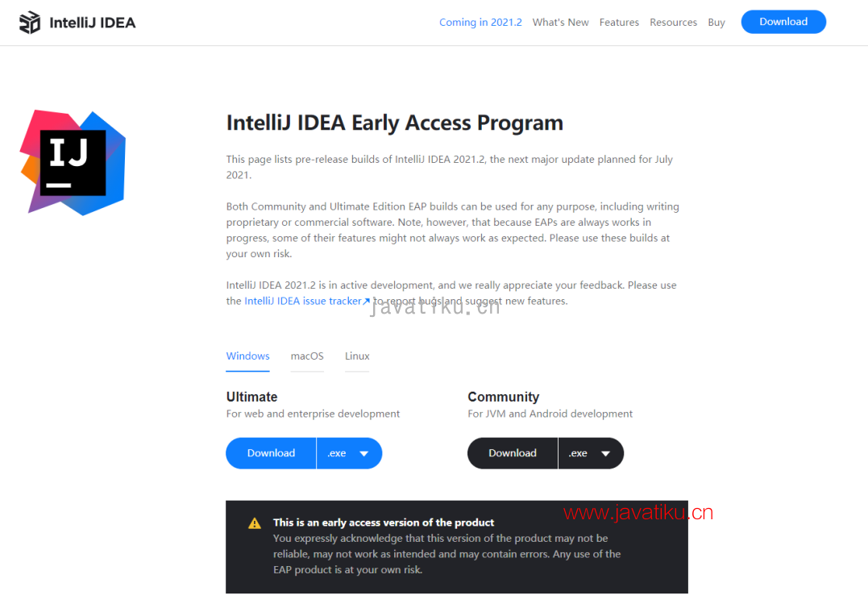Expand the Community .exe format dropdown
The width and height of the screenshot is (868, 612).
tap(591, 453)
